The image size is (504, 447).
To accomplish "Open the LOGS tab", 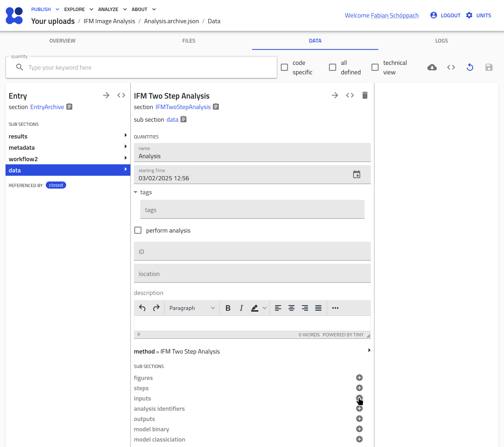I will pos(441,41).
